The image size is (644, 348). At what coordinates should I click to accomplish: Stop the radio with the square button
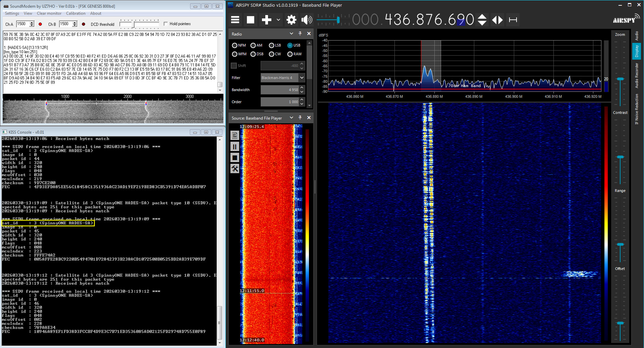point(251,20)
